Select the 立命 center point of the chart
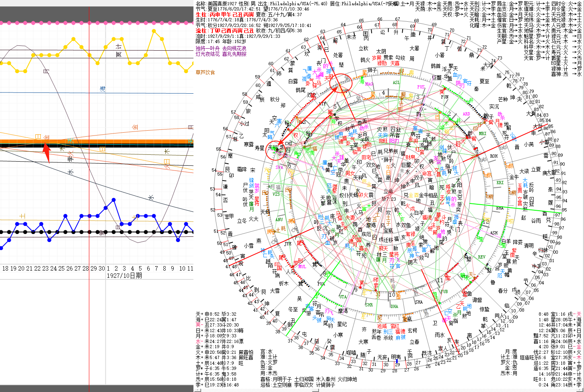The image size is (584, 392). click(x=389, y=191)
